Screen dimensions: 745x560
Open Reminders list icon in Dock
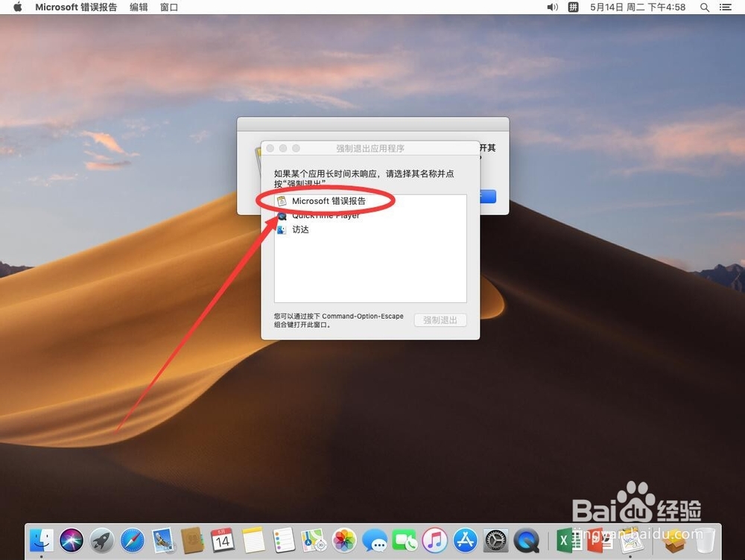284,541
